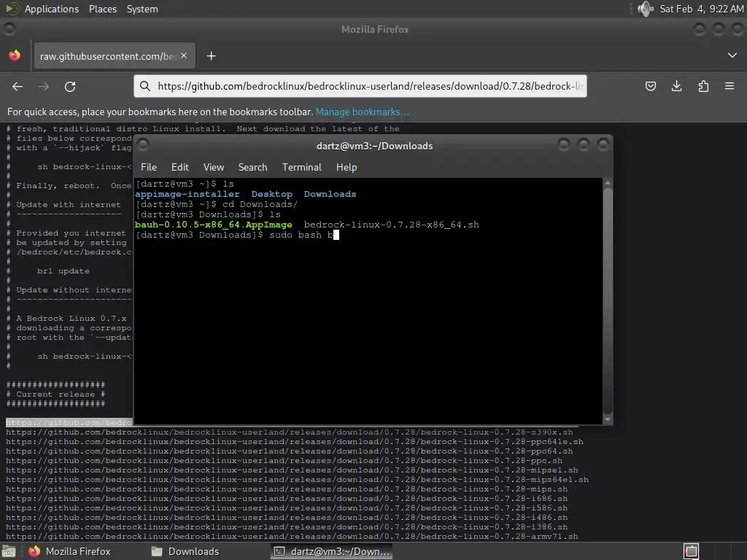Open terminal View menu
The image size is (747, 560).
pyautogui.click(x=214, y=167)
